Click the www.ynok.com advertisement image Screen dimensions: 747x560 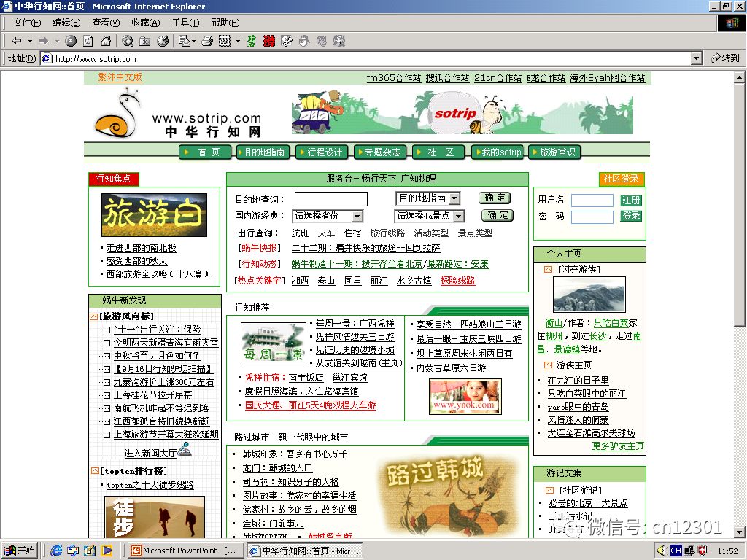point(465,396)
